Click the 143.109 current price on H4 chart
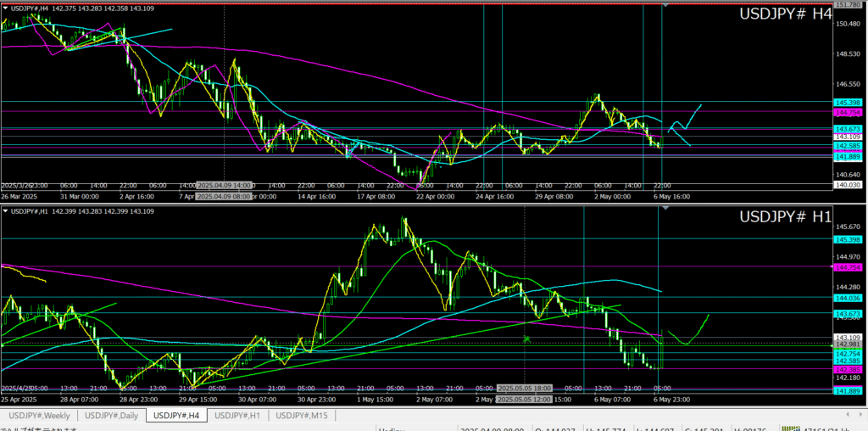The image size is (868, 431). tap(848, 137)
